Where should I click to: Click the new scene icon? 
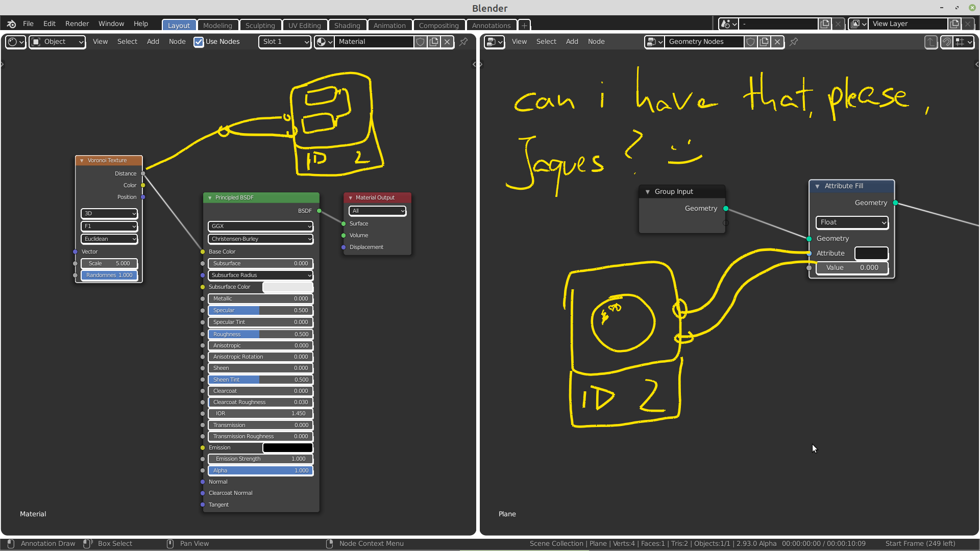click(825, 24)
